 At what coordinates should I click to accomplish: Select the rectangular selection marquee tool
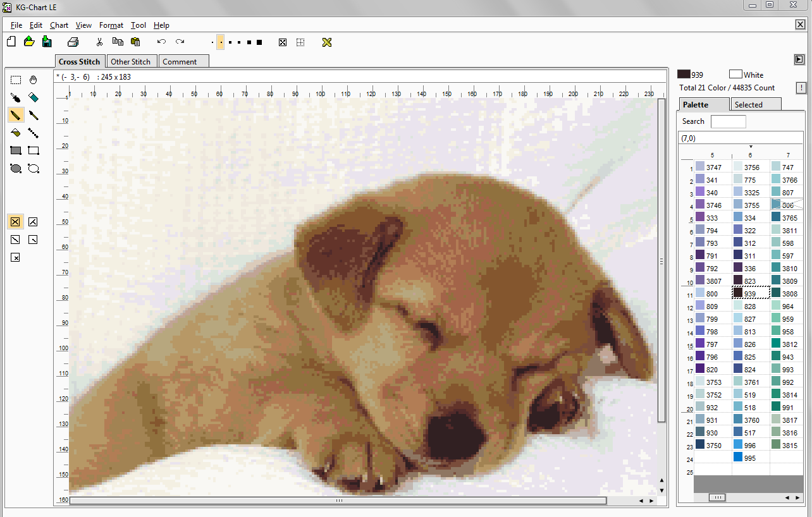click(x=16, y=80)
